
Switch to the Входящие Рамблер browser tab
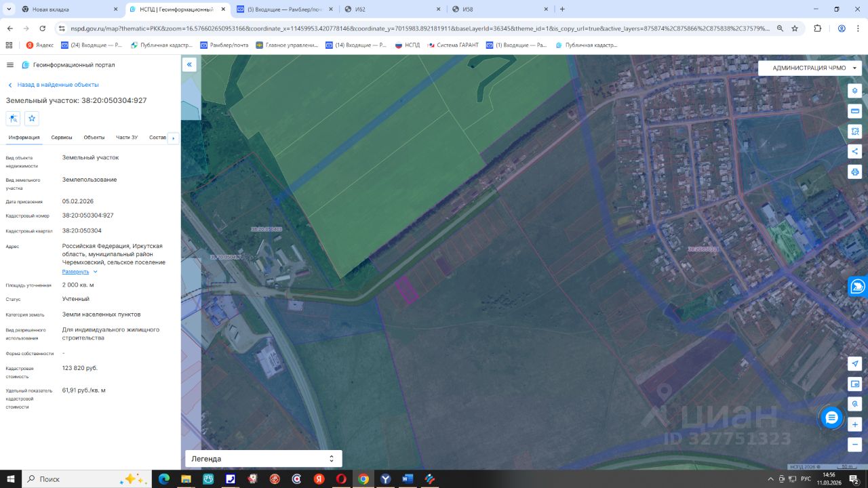285,9
